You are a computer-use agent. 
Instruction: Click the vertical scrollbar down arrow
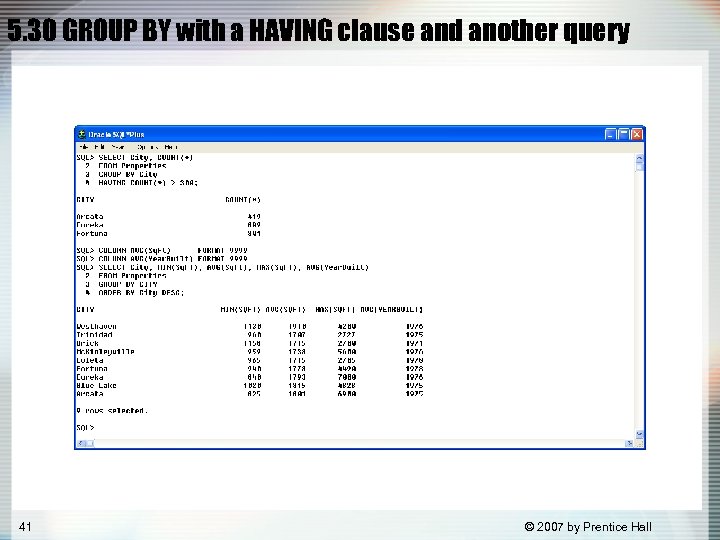click(x=640, y=434)
